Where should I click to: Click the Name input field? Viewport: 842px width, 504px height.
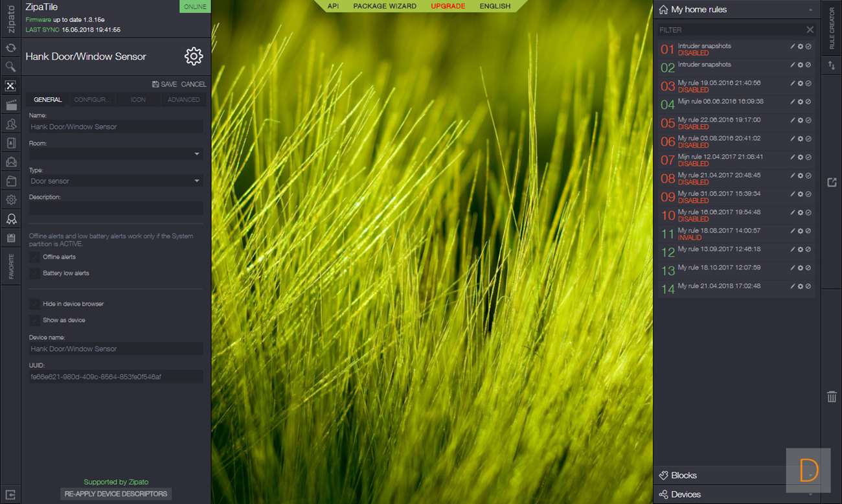point(116,127)
